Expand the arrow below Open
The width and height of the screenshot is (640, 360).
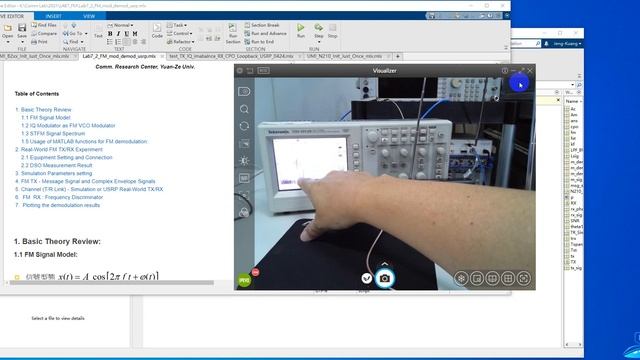(8, 42)
